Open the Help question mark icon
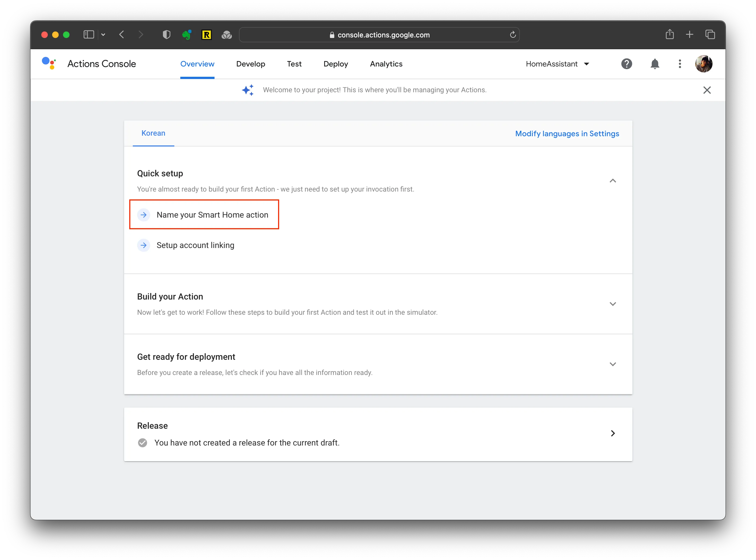This screenshot has width=756, height=560. point(626,64)
